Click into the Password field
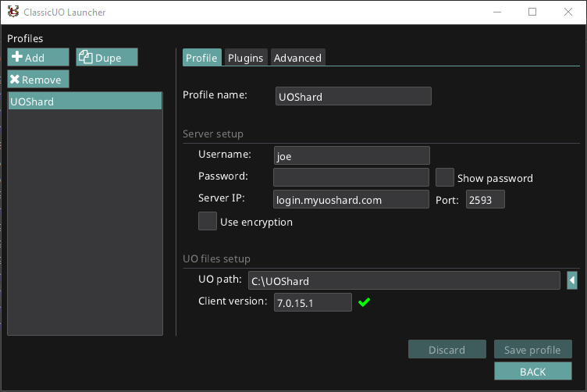Viewport: 587px width, 392px height. pos(351,177)
